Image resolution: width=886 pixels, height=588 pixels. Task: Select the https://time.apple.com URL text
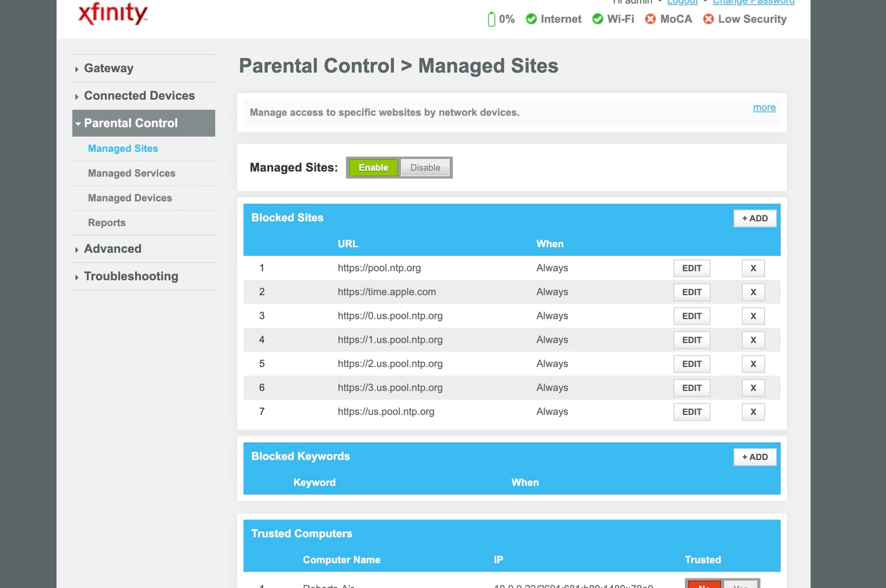click(x=387, y=292)
